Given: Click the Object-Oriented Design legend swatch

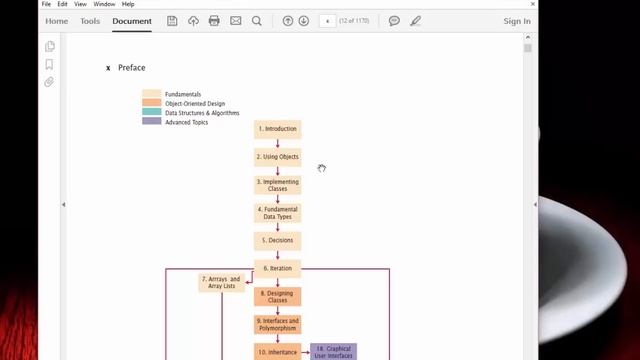Looking at the screenshot, I should point(151,102).
